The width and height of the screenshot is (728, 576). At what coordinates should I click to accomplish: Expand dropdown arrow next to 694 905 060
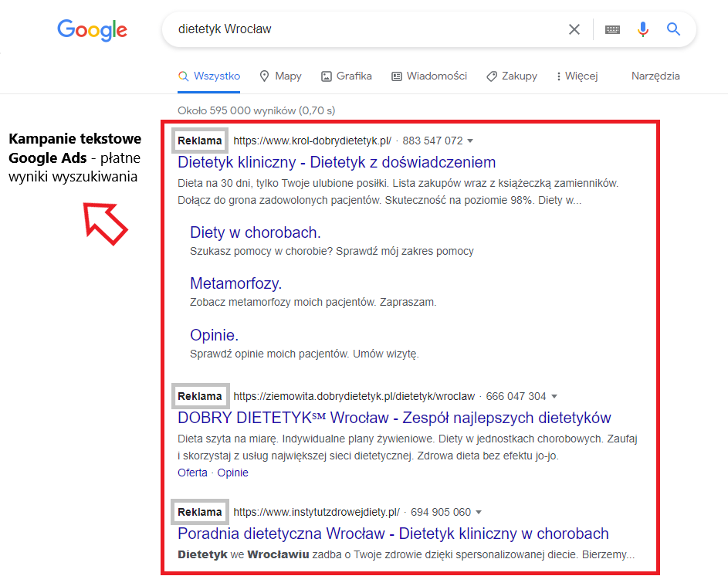tap(479, 512)
